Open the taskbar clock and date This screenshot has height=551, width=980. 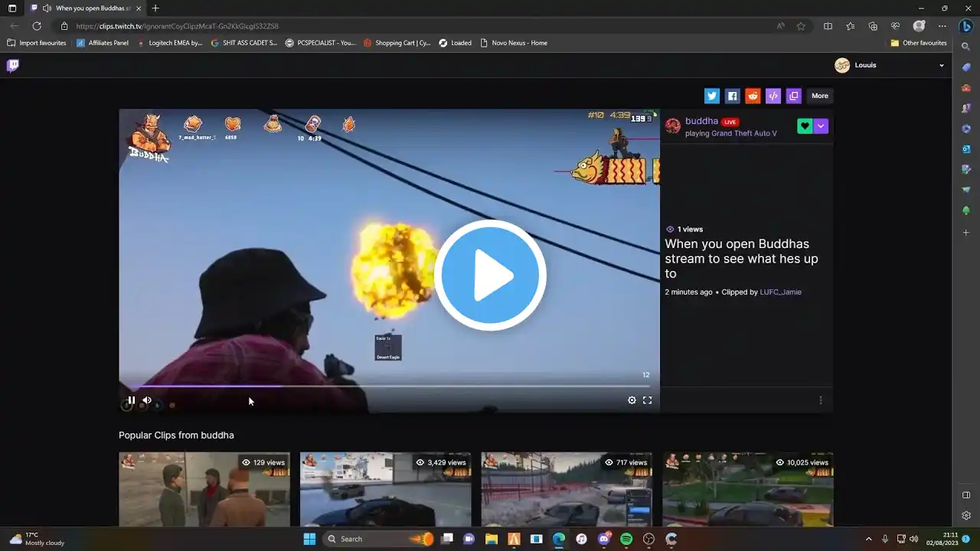tap(942, 539)
